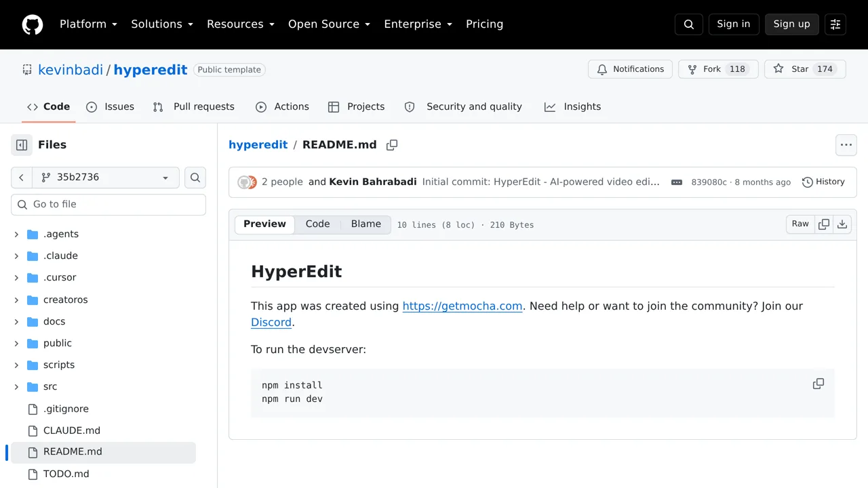Open the Enterprise dropdown menu
This screenshot has width=868, height=488.
418,24
